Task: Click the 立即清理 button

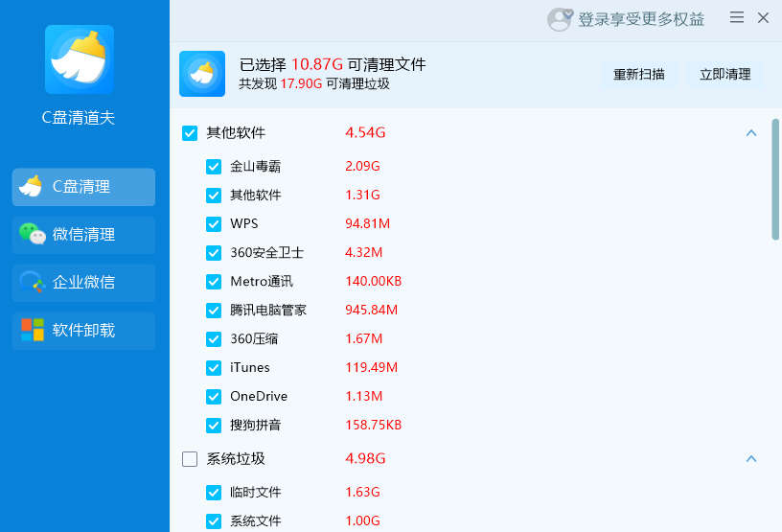Action: click(x=725, y=75)
